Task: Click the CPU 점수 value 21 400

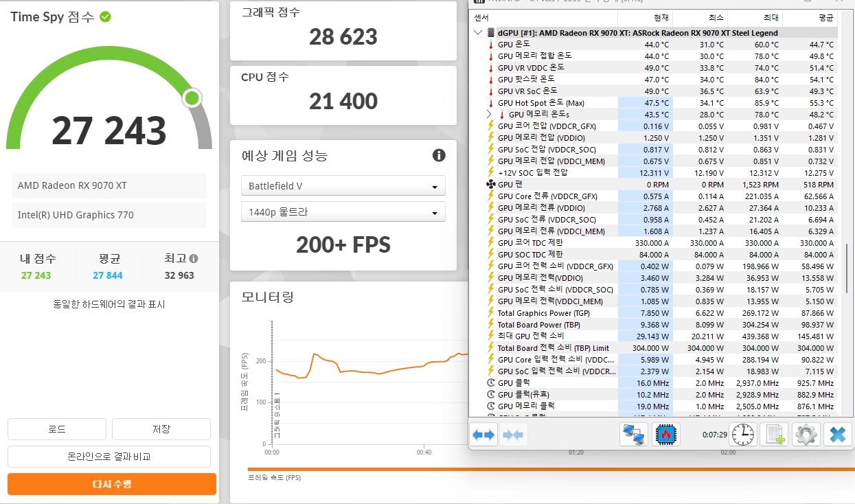Action: (343, 101)
